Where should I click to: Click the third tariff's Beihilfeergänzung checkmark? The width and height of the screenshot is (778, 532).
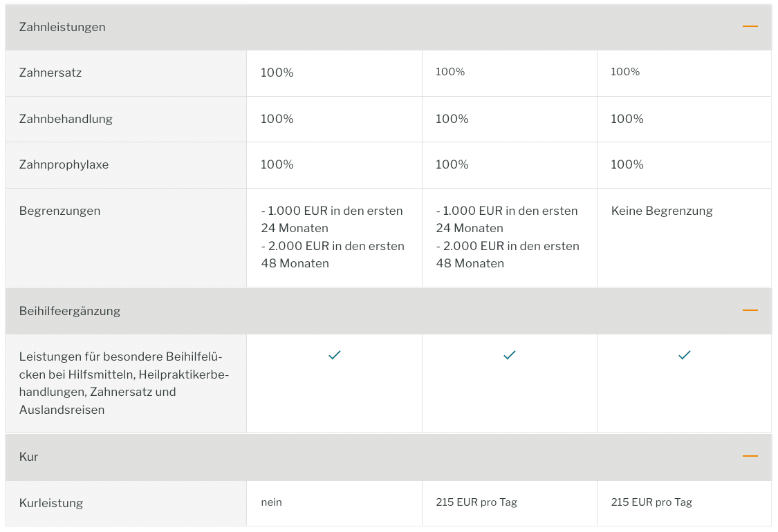coord(684,355)
